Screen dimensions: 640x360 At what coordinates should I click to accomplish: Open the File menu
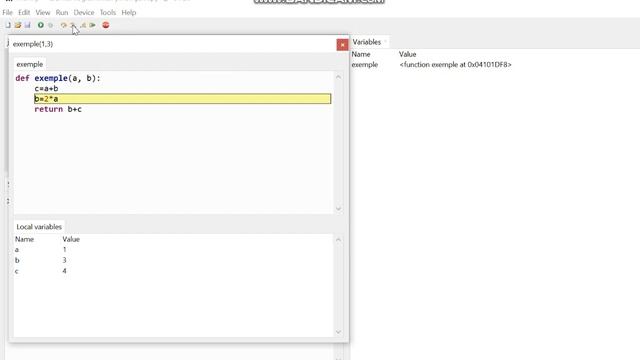pyautogui.click(x=7, y=13)
